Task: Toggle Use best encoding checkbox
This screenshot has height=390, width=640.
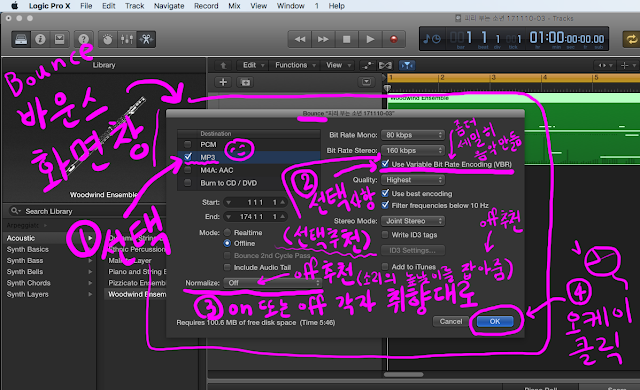Action: (x=385, y=193)
